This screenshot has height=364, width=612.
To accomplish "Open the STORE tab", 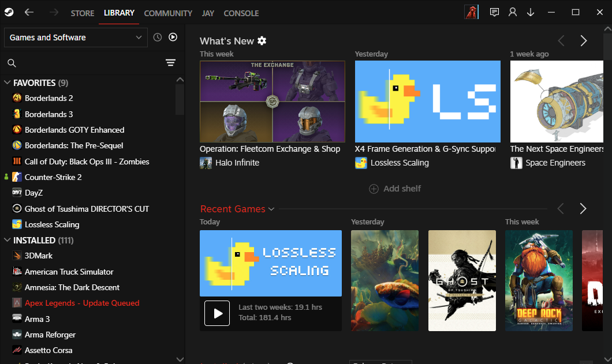I will tap(83, 13).
